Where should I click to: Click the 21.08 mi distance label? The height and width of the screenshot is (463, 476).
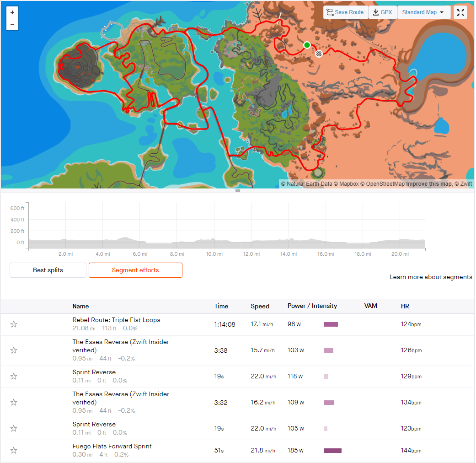click(x=84, y=328)
